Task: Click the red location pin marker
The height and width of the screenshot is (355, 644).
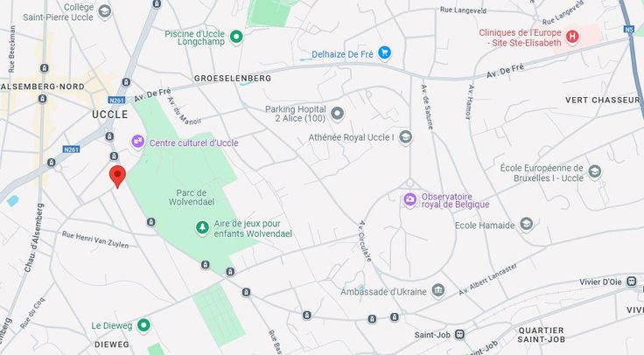Action: click(x=117, y=177)
